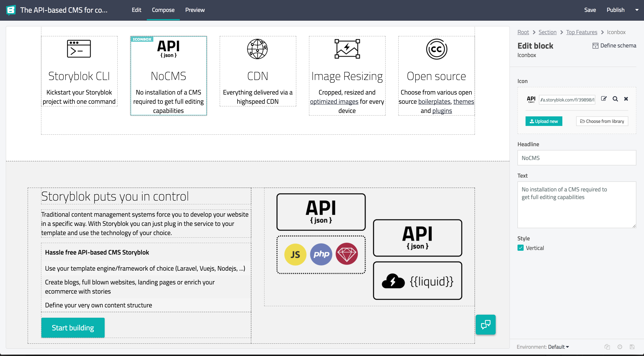Click the magnifier icon to preview the asset
Viewport: 644px width, 356px height.
tap(615, 99)
